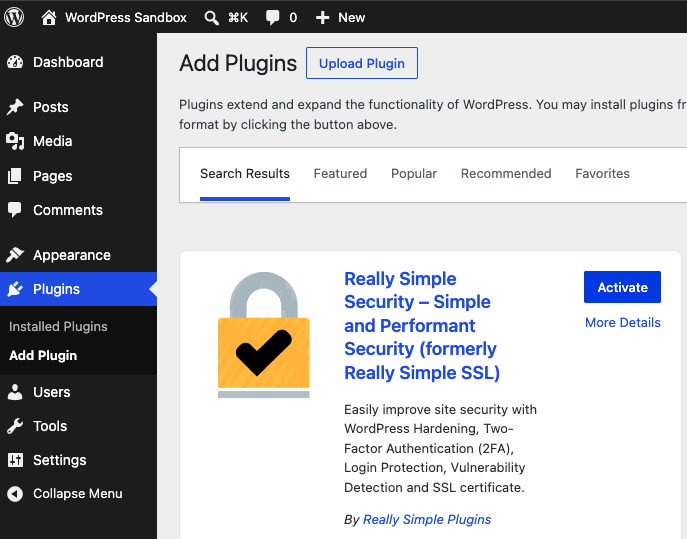
Task: Click the ⌘K search shortcut label
Action: [x=238, y=18]
